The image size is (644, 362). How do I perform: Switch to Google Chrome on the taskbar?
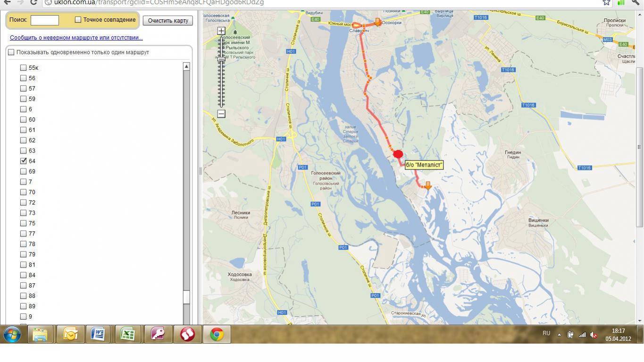217,334
